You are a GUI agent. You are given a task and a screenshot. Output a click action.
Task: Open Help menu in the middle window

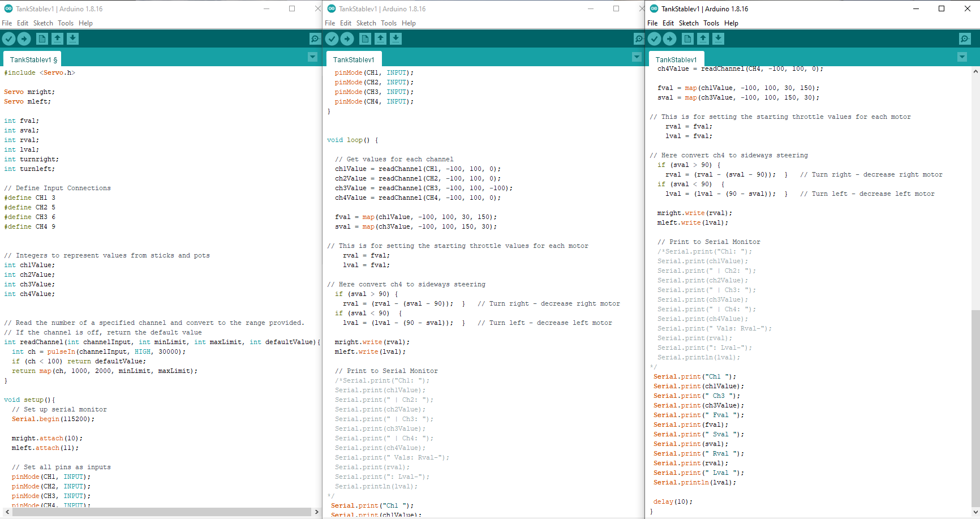tap(409, 23)
